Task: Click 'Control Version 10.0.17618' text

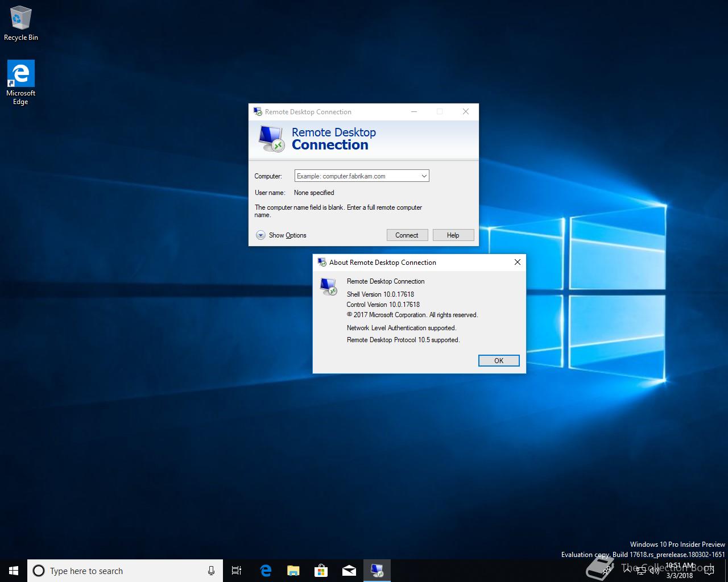Action: (x=383, y=305)
